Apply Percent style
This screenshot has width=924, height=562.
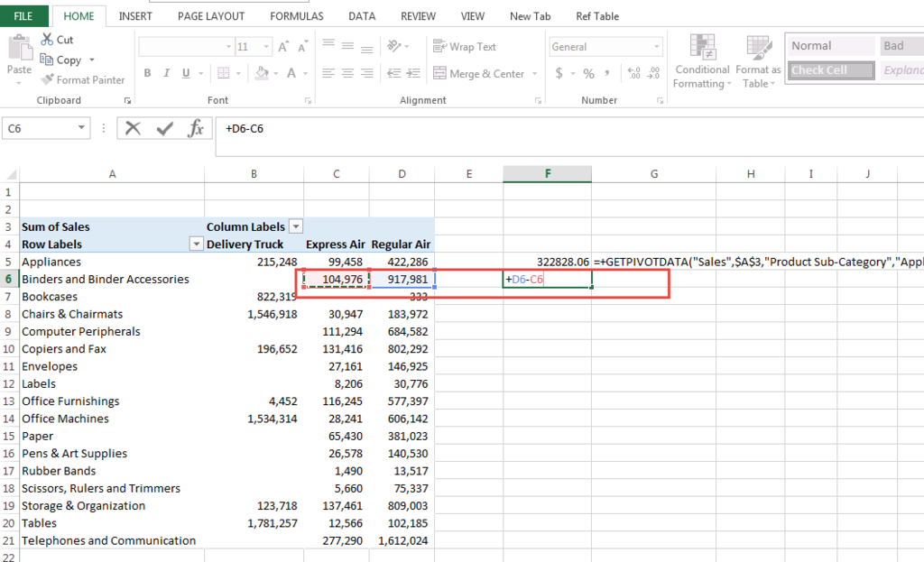click(x=588, y=73)
